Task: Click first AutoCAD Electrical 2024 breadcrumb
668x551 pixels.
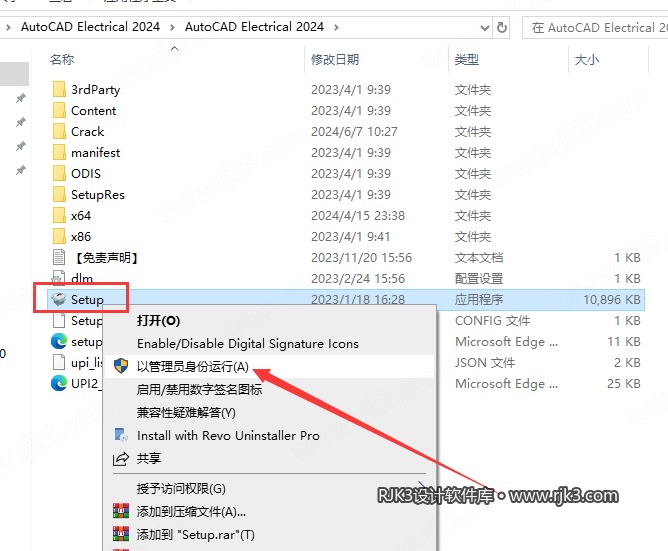Action: 90,27
